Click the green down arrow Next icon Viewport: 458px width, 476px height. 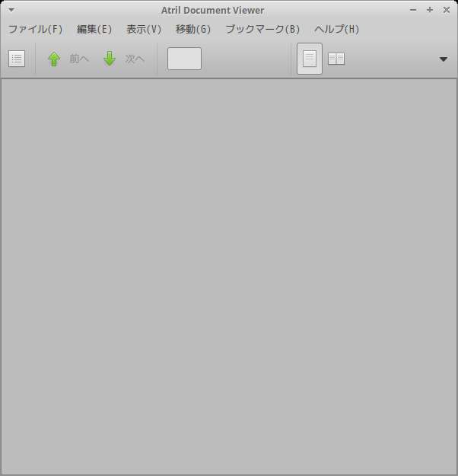(x=110, y=59)
